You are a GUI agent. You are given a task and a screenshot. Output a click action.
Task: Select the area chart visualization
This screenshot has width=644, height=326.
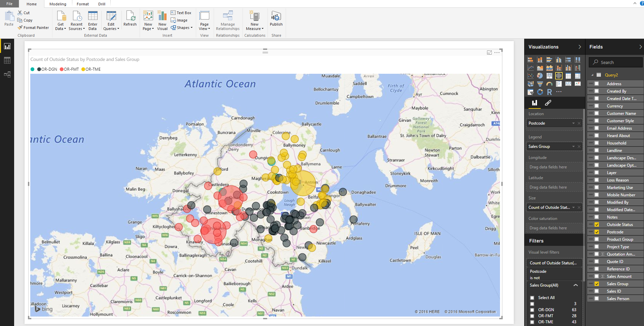[540, 68]
